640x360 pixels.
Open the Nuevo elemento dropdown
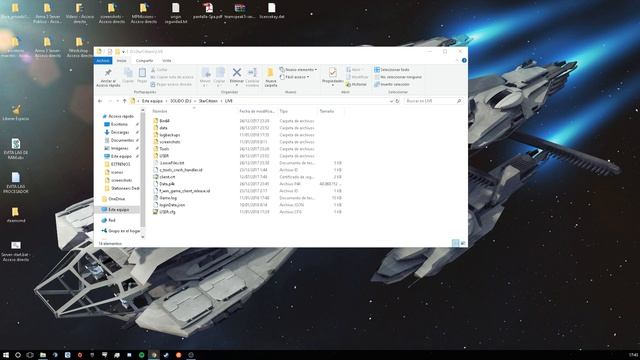click(298, 70)
